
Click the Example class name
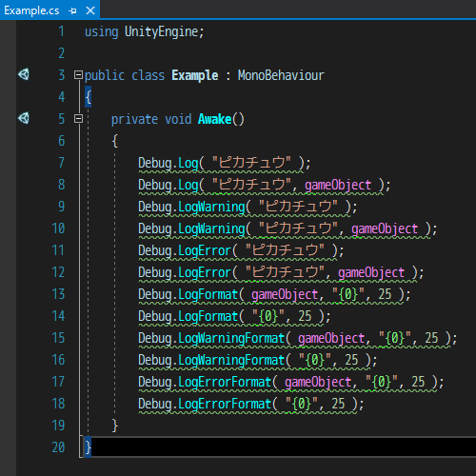(x=195, y=75)
